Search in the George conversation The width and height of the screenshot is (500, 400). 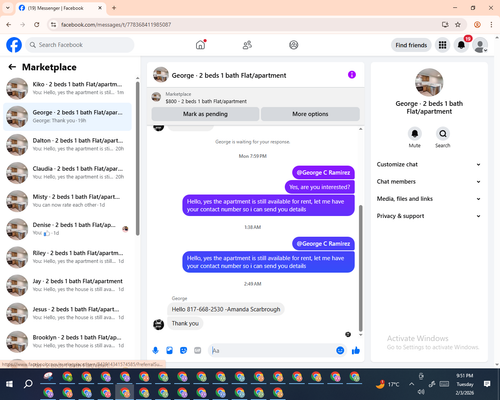443,134
